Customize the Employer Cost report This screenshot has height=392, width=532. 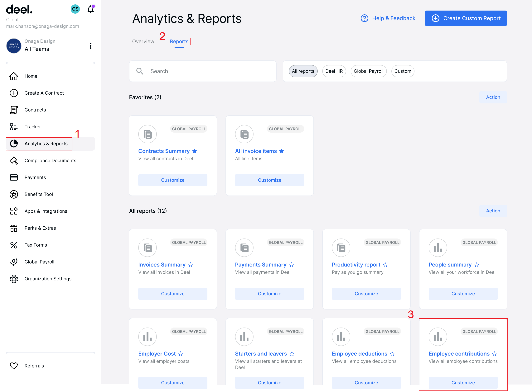pos(173,383)
